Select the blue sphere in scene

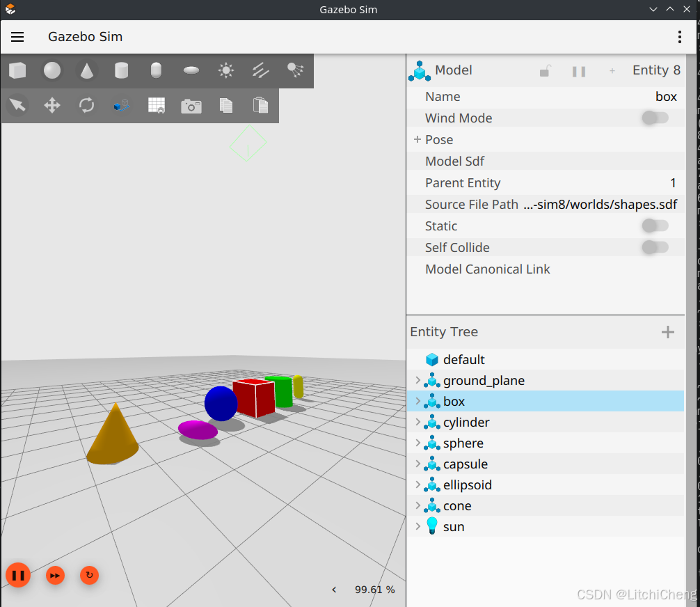click(x=221, y=404)
